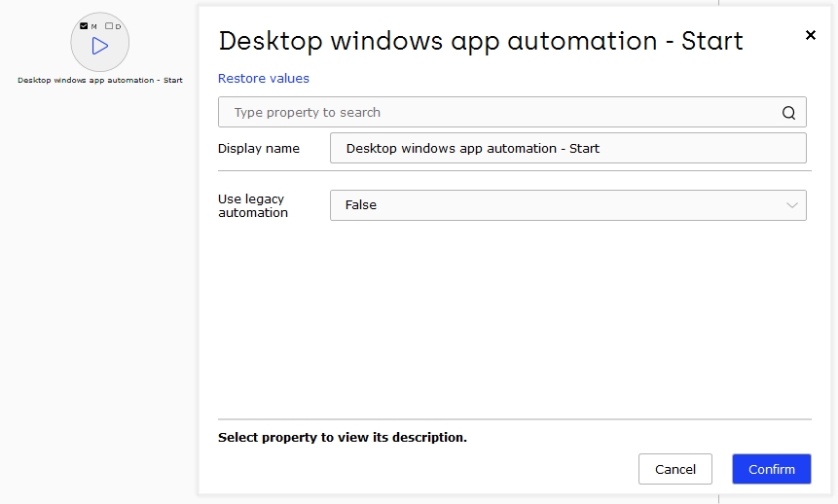The image size is (838, 504).
Task: Select the Use legacy automation property label
Action: 253,205
